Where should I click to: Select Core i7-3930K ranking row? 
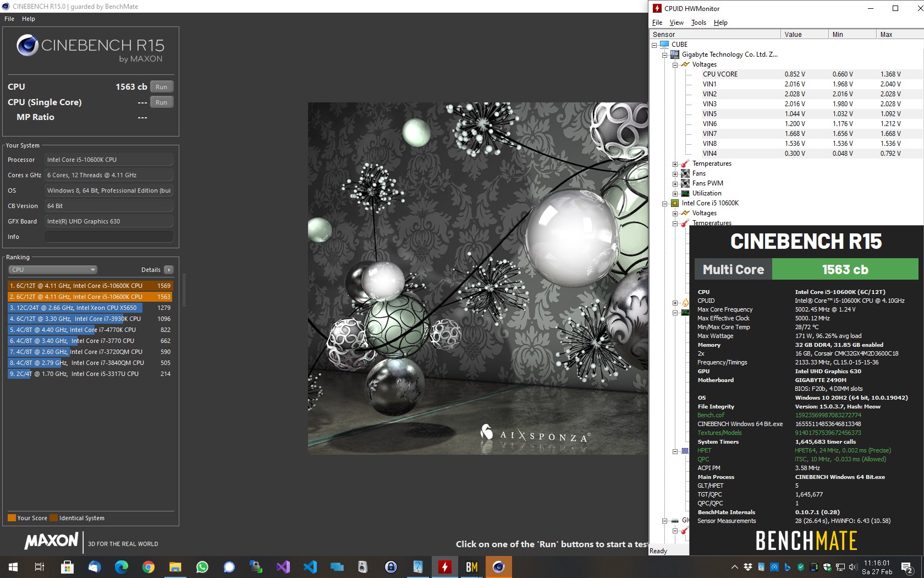click(90, 319)
